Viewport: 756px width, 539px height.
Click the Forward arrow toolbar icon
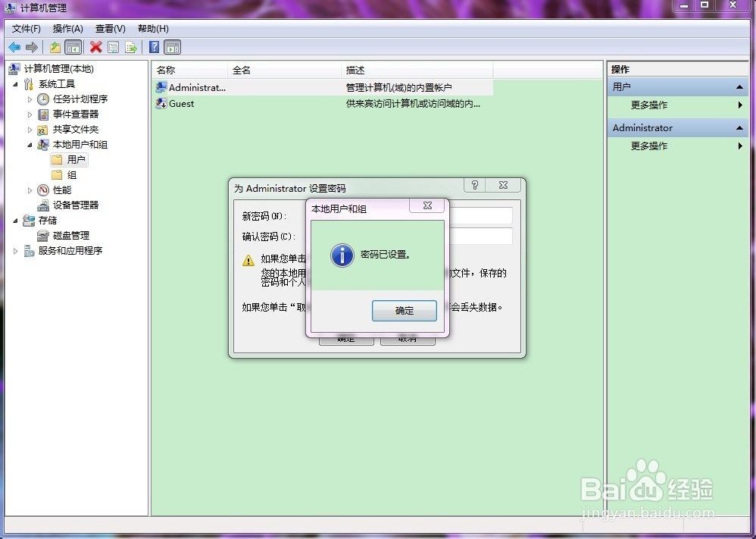pos(31,47)
